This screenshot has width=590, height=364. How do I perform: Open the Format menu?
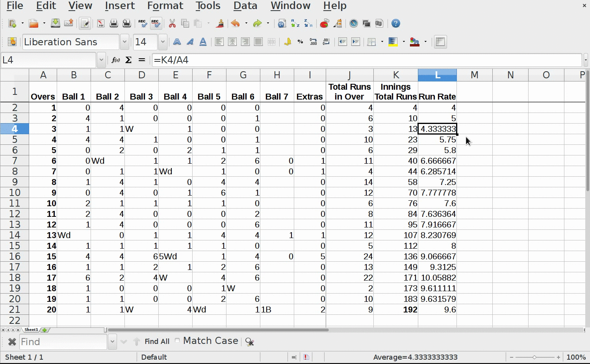click(165, 6)
